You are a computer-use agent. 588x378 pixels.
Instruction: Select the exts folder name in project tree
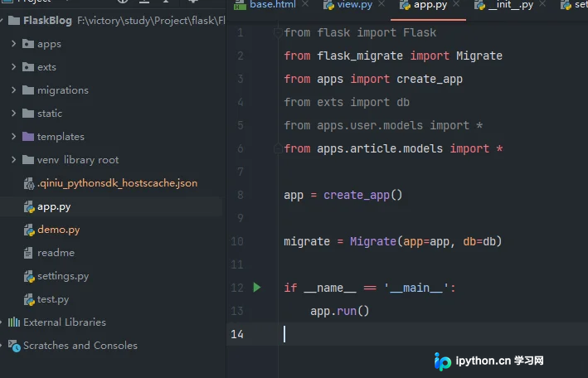click(x=46, y=67)
